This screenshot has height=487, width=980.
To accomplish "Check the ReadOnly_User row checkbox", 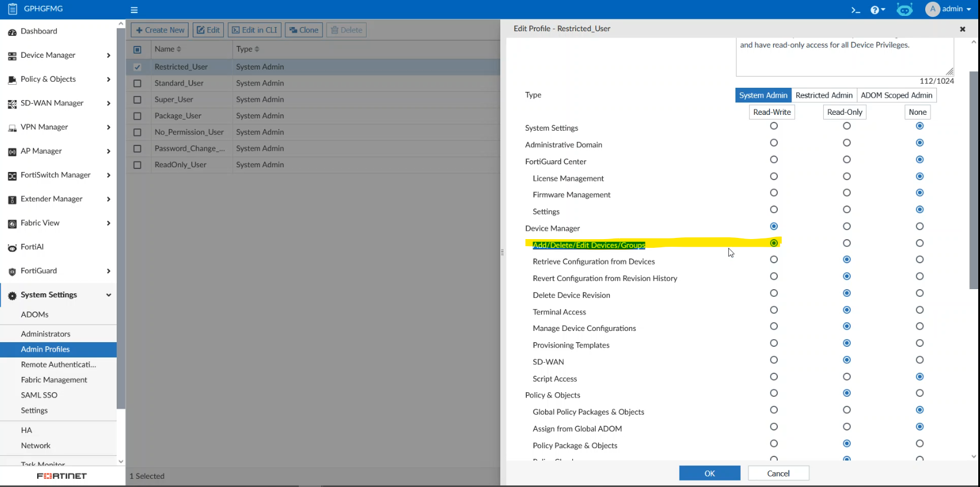I will 137,165.
